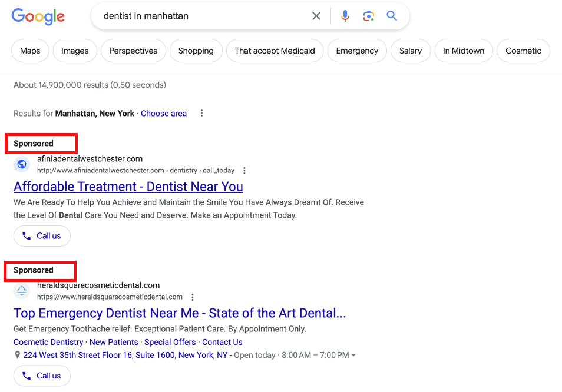562x392 pixels.
Task: Click the Get Emergency Toothache relief description
Action: click(x=160, y=329)
